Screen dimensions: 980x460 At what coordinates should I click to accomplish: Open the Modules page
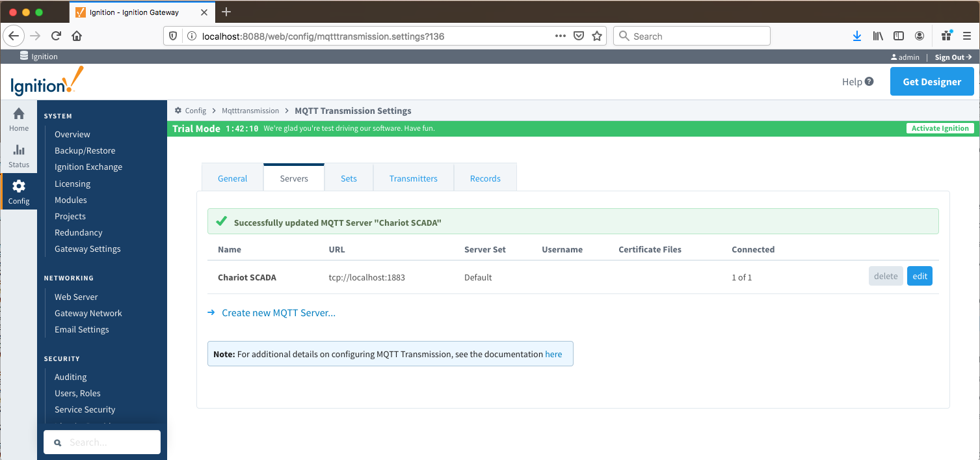pyautogui.click(x=70, y=200)
